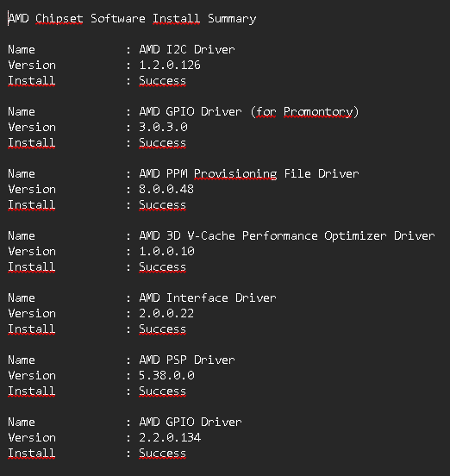Click the text 'AMD I2C Driver'
Viewport: 450px width, 476px height.
click(x=187, y=49)
